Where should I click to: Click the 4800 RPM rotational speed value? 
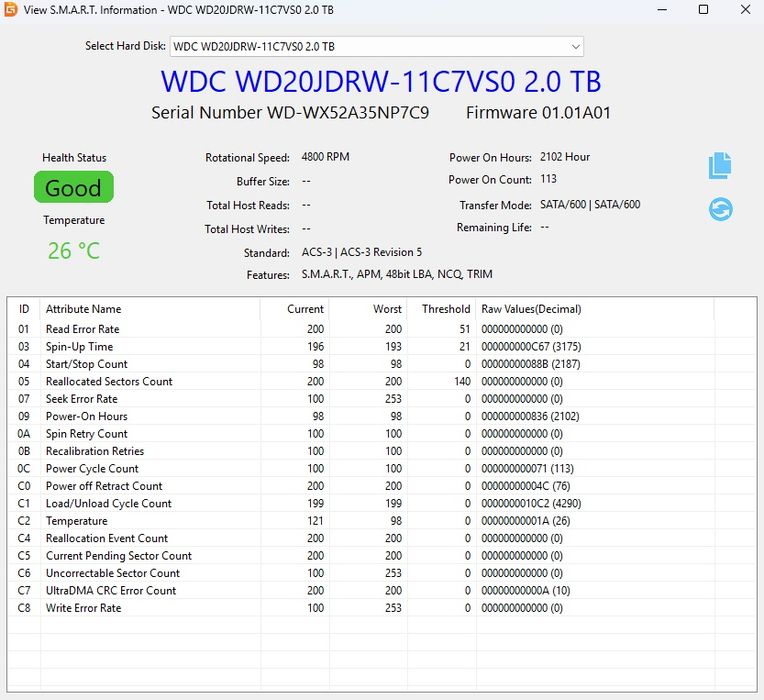(x=325, y=157)
